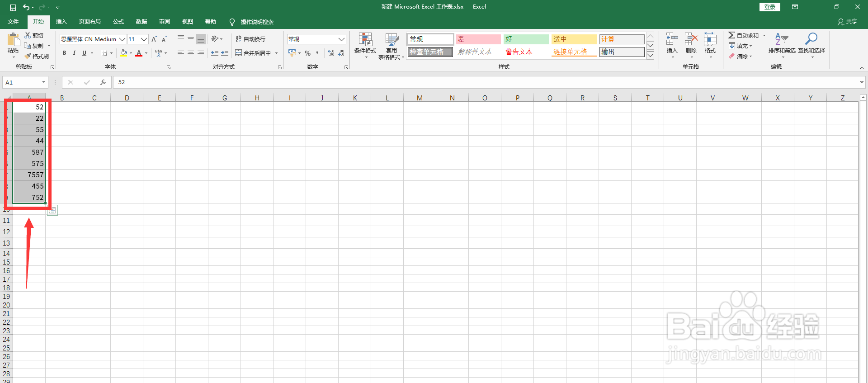Viewport: 868px width, 383px height.
Task: Open the font size dropdown
Action: (x=144, y=39)
